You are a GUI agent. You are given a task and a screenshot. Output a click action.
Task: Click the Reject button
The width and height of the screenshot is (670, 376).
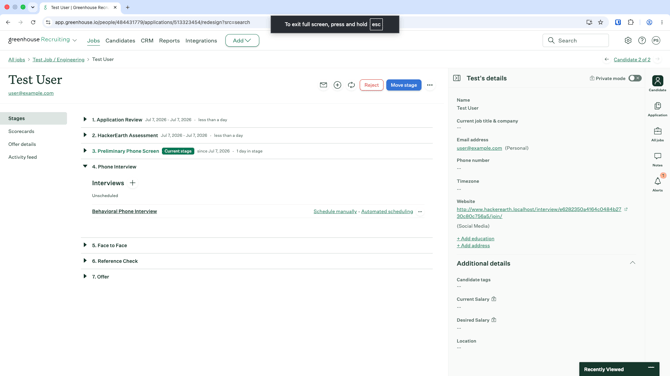coord(371,85)
